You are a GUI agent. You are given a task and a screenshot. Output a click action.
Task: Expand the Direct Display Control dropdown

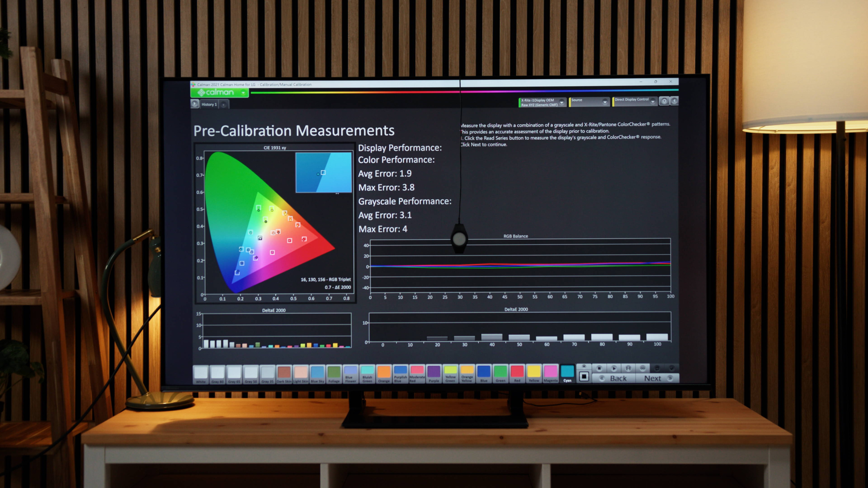click(653, 101)
